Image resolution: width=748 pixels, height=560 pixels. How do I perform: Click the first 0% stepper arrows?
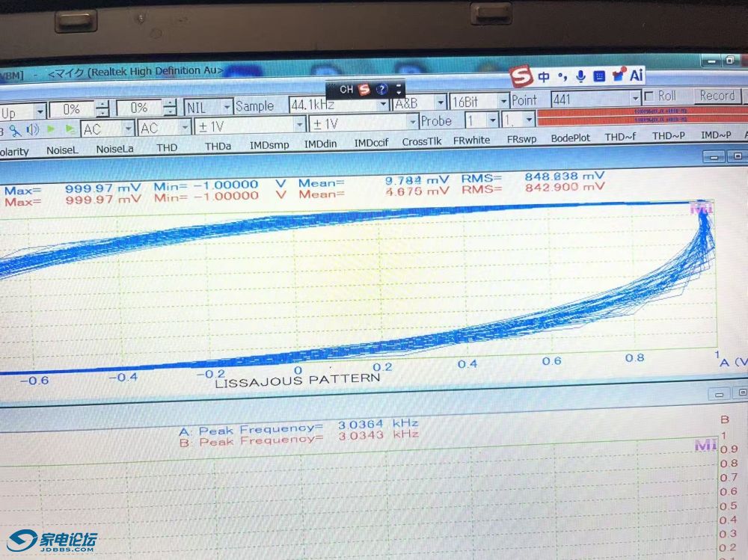tap(102, 108)
